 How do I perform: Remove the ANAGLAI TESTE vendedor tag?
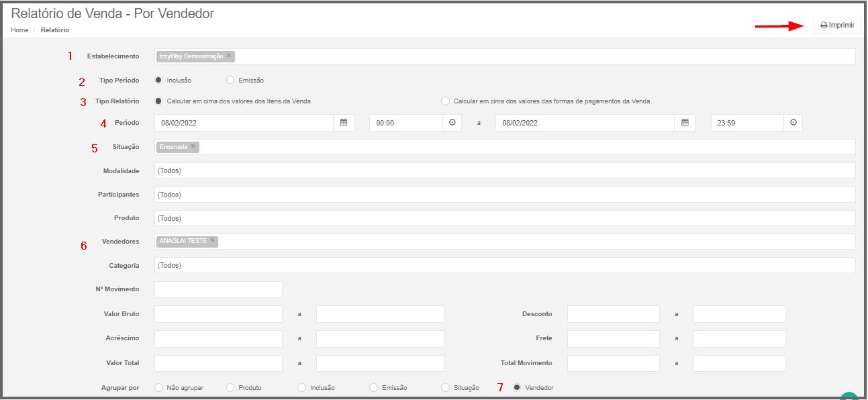212,240
